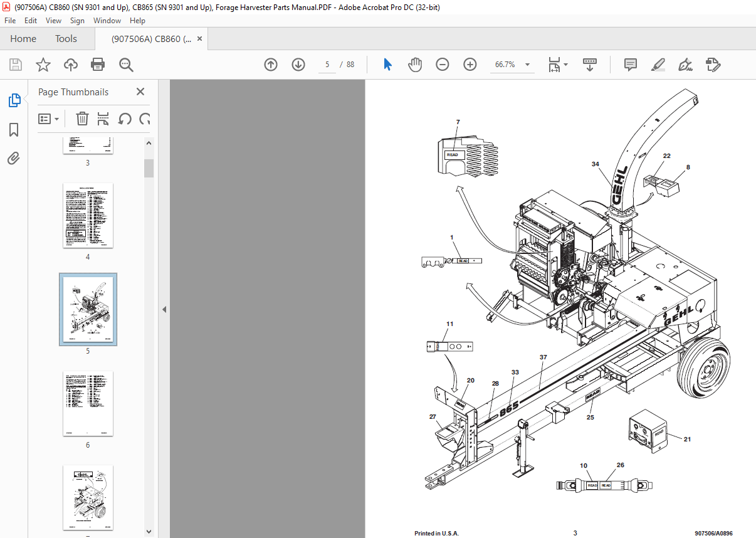Screen dimensions: 756x538
Task: Open the View menu
Action: (x=54, y=21)
